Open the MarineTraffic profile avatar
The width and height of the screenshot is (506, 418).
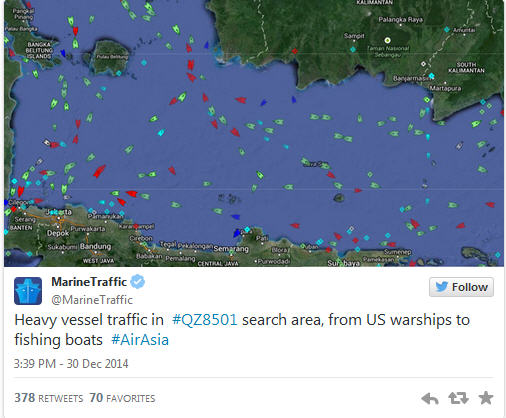coord(28,291)
